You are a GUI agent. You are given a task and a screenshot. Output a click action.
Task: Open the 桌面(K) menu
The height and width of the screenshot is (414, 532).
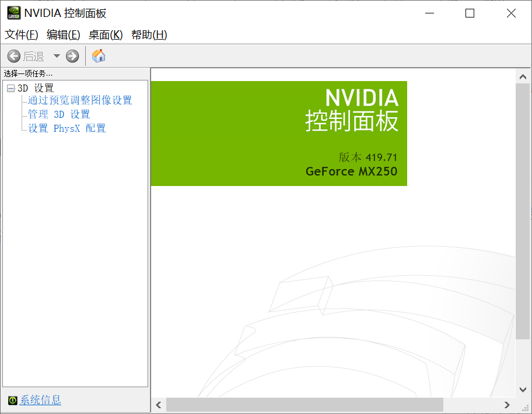click(106, 34)
